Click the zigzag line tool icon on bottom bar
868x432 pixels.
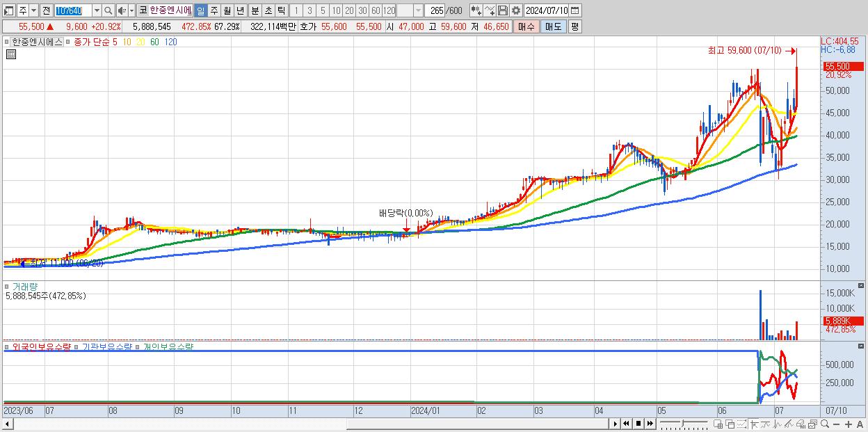tap(778, 424)
